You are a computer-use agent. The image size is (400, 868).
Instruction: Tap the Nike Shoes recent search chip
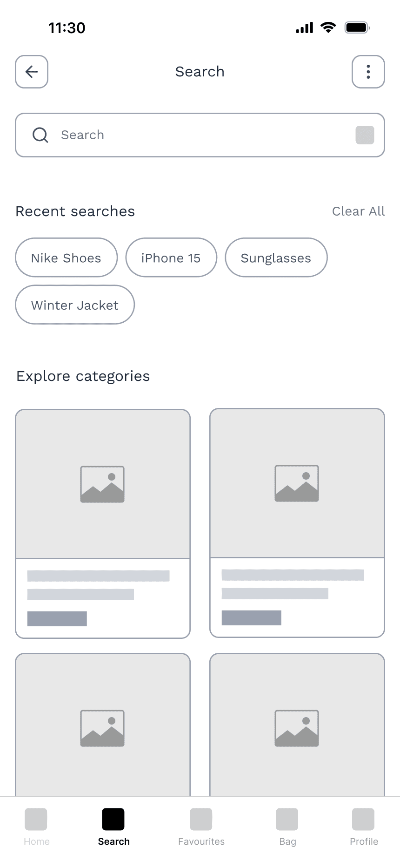66,258
